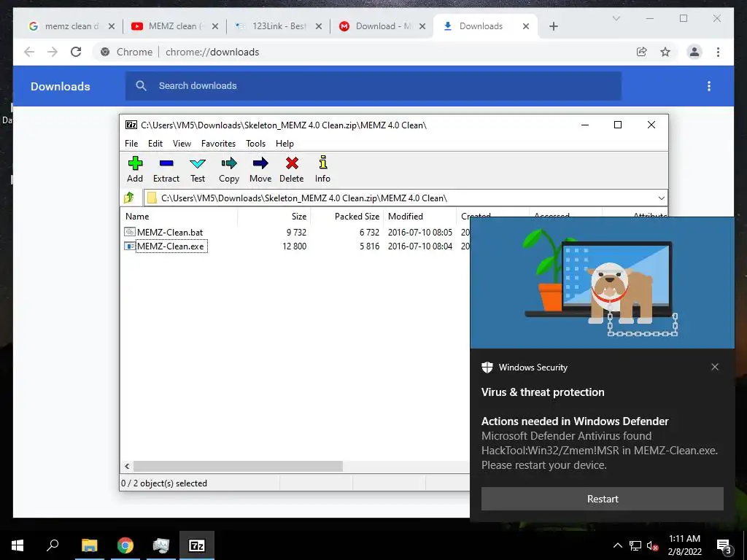Open the clock and date flyout

click(x=684, y=545)
